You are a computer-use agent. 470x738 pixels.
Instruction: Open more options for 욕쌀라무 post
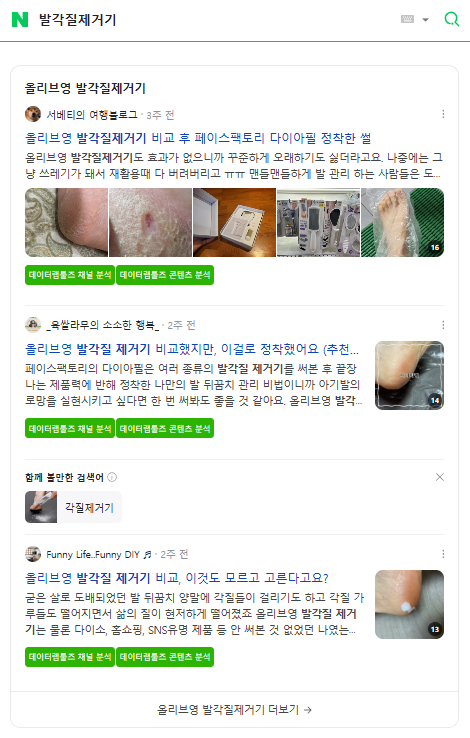pyautogui.click(x=443, y=325)
